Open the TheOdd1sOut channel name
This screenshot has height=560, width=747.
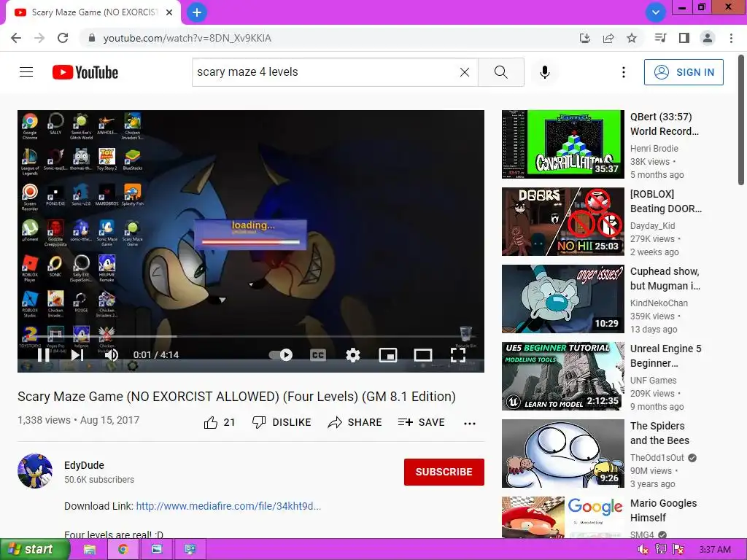(657, 458)
